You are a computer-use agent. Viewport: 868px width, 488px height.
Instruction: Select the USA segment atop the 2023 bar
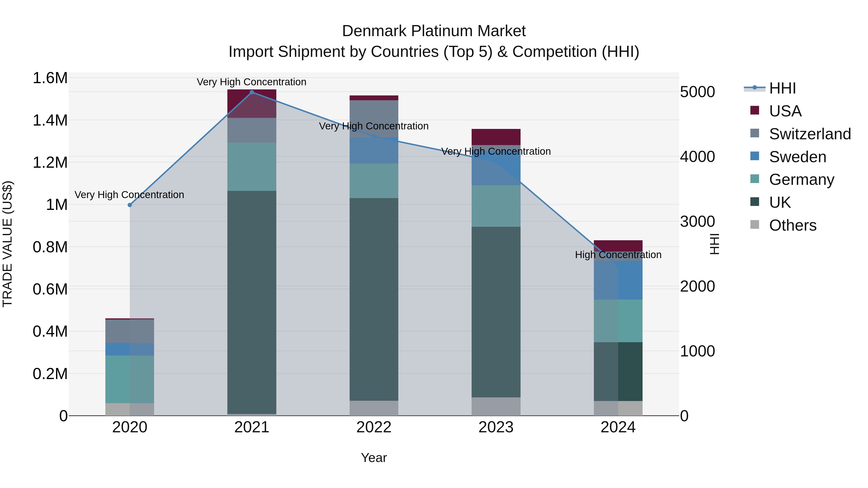(x=496, y=137)
